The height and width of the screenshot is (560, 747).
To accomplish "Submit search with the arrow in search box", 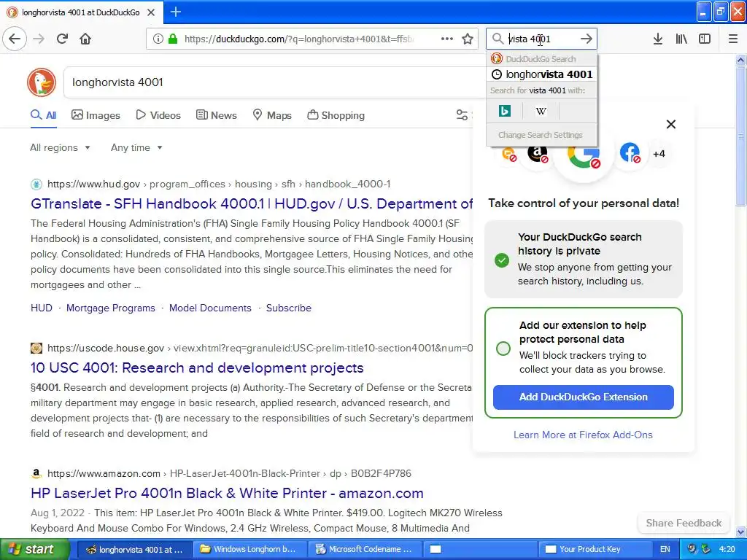I will 587,39.
